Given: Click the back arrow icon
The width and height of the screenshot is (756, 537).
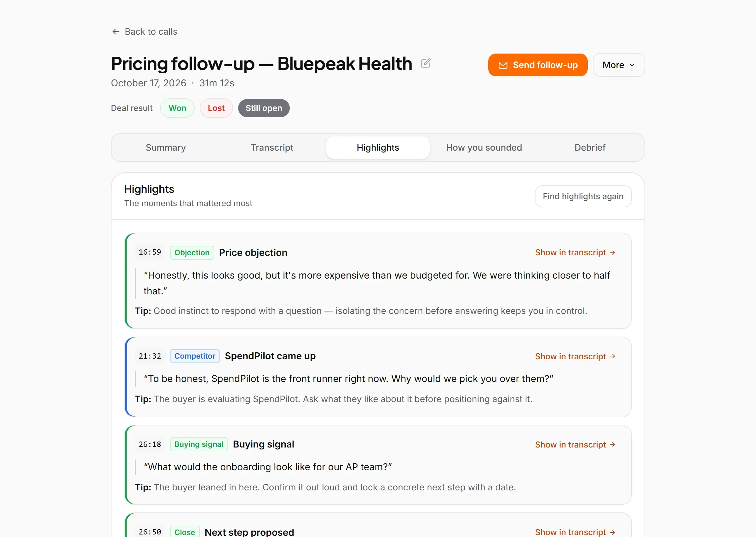Looking at the screenshot, I should tap(116, 32).
